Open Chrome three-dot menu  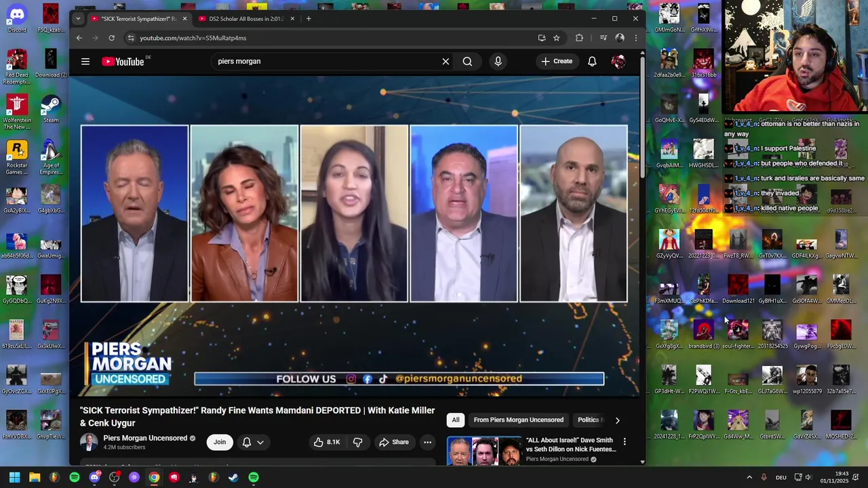coord(635,38)
